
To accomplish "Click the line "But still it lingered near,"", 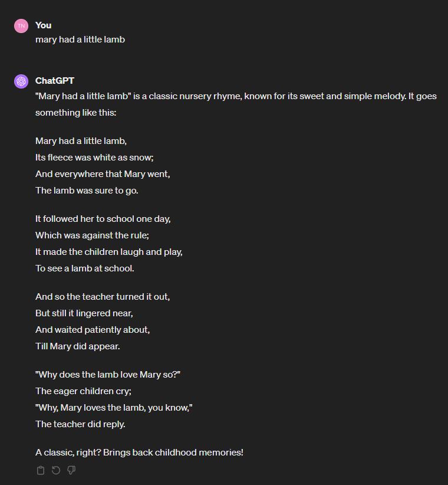I will coord(84,313).
